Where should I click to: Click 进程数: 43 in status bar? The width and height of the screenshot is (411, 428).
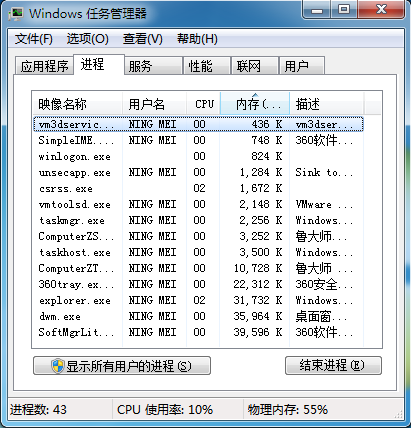(38, 410)
